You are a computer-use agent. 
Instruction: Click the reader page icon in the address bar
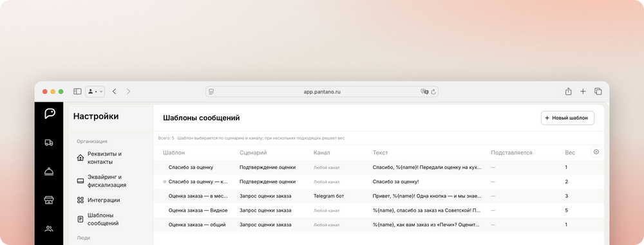click(211, 91)
